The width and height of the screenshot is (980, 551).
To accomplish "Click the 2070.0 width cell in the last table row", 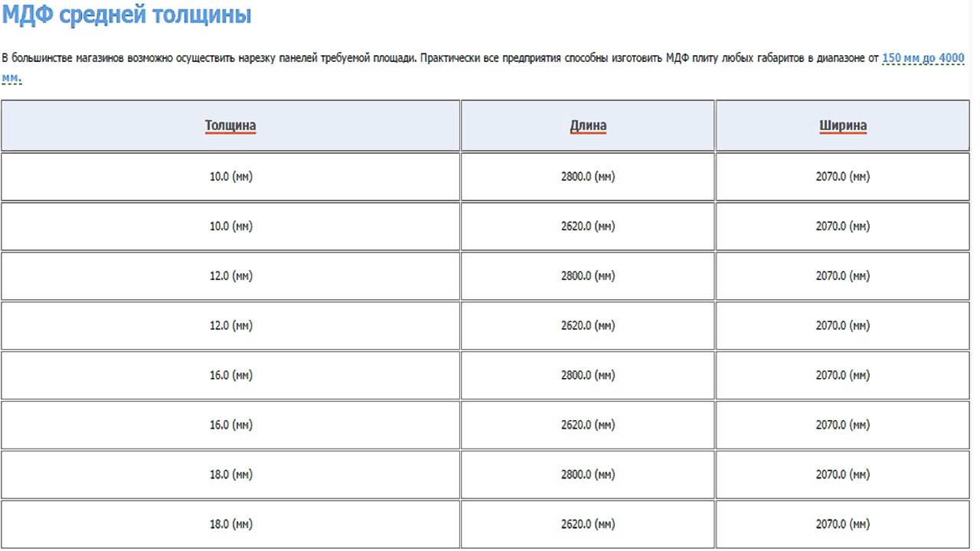I will (843, 525).
